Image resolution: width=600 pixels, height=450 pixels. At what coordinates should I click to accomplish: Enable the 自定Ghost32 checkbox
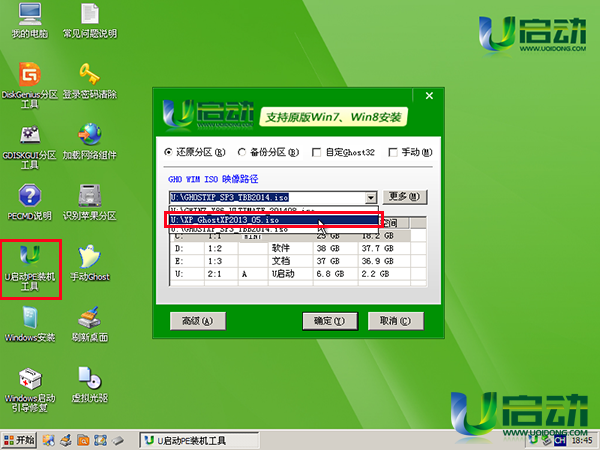(316, 153)
